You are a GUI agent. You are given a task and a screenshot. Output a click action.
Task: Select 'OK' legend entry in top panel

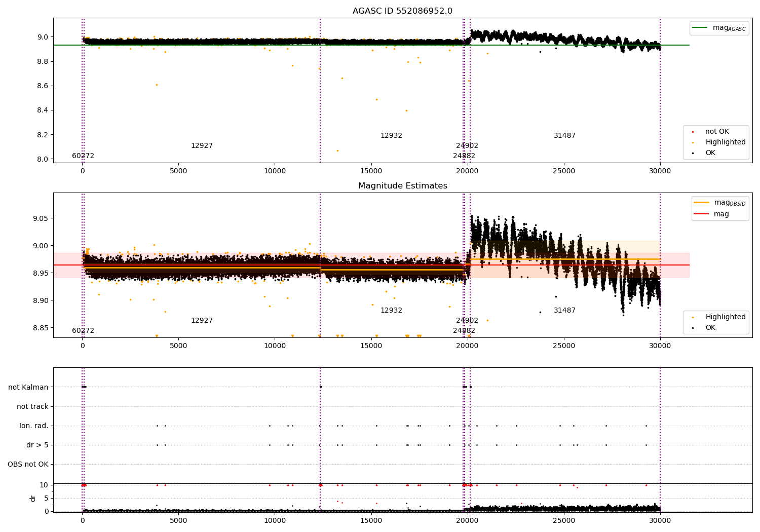710,153
